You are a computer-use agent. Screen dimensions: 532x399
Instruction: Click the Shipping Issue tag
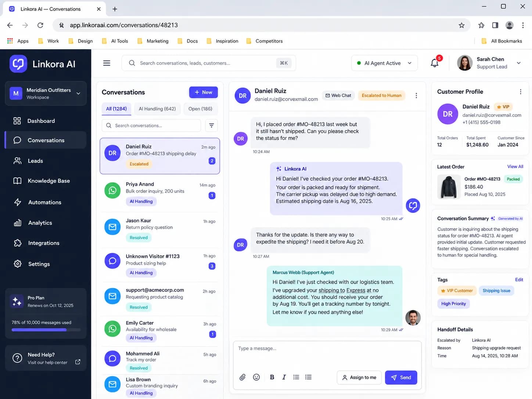(496, 291)
